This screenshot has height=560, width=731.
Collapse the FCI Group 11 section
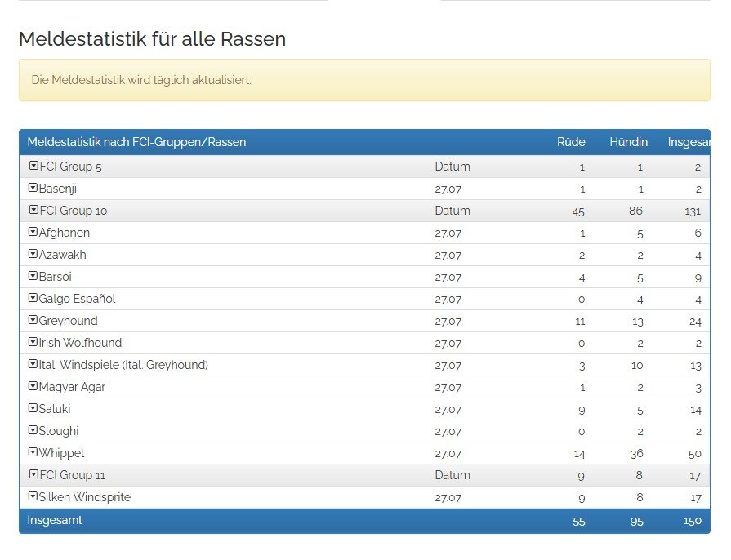click(33, 473)
